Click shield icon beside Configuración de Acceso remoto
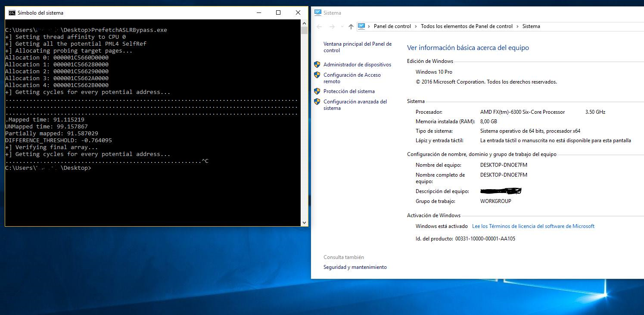 317,75
